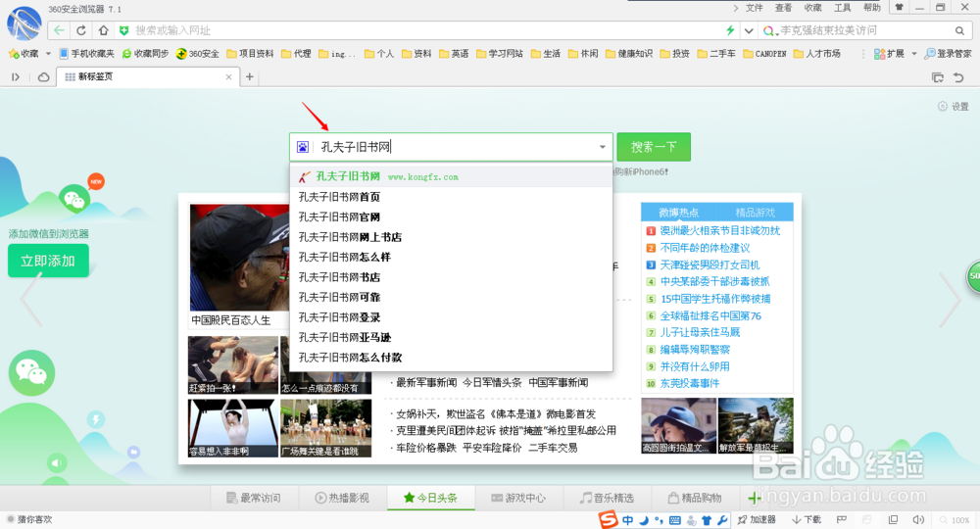The width and height of the screenshot is (980, 529).
Task: Reload the page with refresh icon
Action: (81, 30)
